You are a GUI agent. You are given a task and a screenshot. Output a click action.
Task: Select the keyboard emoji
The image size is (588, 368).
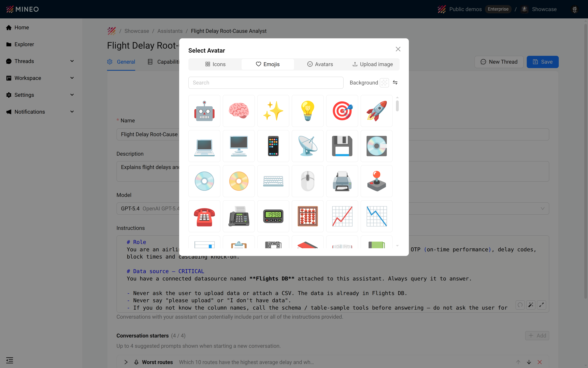click(273, 181)
